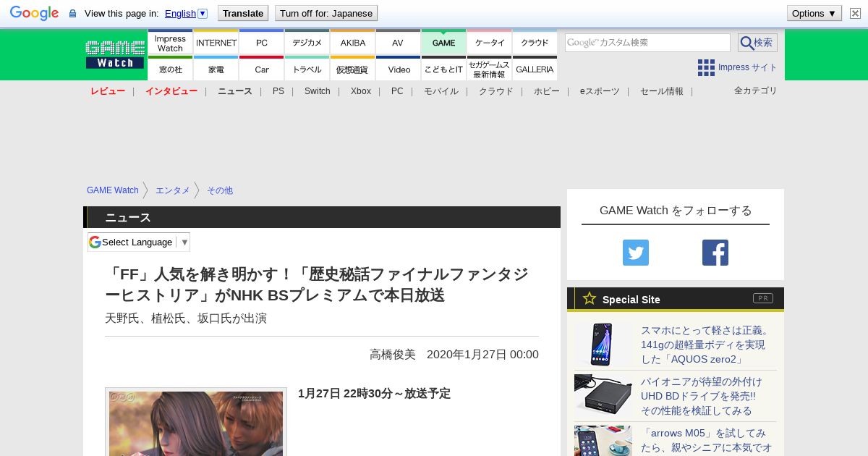
Task: Click the PR badge in Special Site header
Action: tap(763, 298)
